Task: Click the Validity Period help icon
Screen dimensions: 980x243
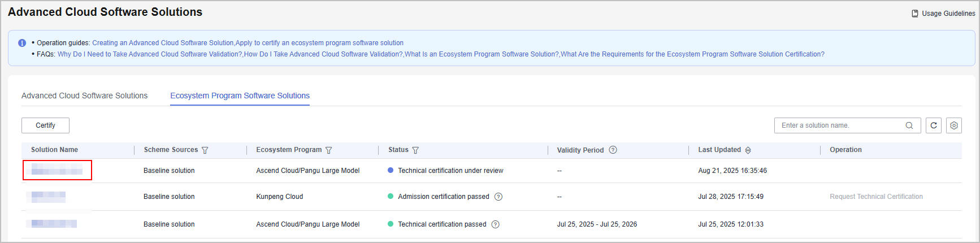Action: pyautogui.click(x=613, y=150)
